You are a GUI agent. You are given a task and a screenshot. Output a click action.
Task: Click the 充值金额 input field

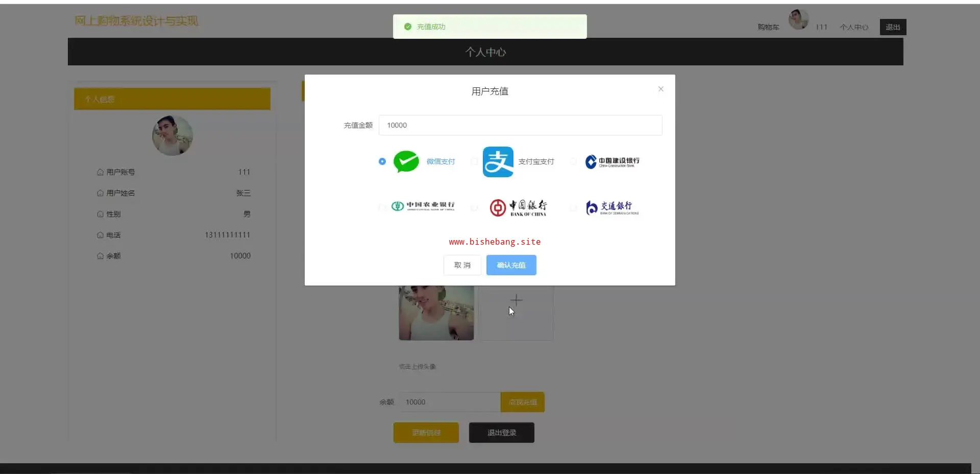tap(520, 125)
